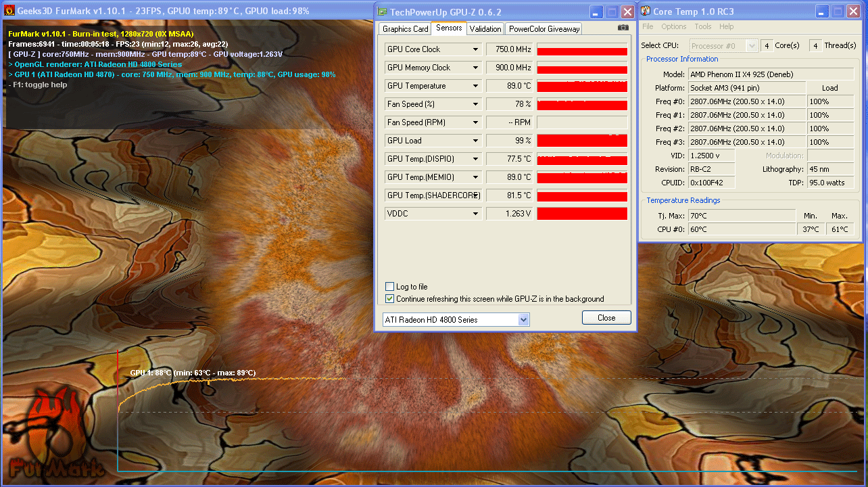Click the Freq #3 load 100% field

[x=830, y=142]
